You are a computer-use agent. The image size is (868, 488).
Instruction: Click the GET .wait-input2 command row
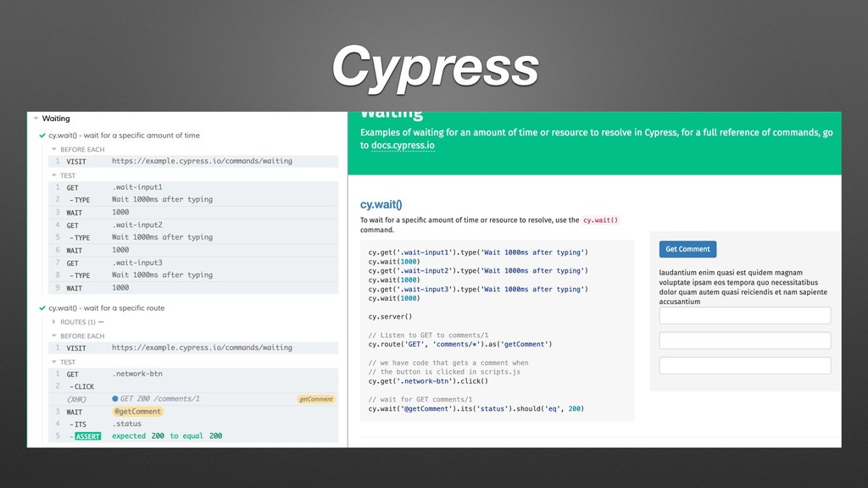(x=193, y=225)
